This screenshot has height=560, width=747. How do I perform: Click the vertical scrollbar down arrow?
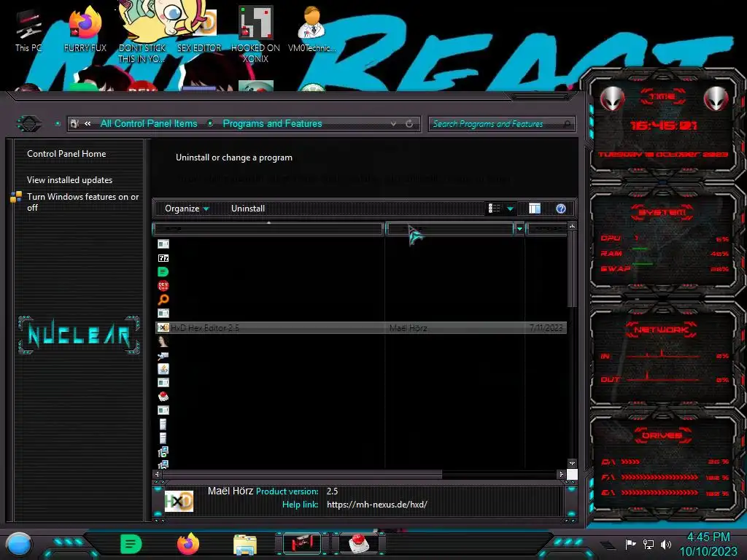572,463
